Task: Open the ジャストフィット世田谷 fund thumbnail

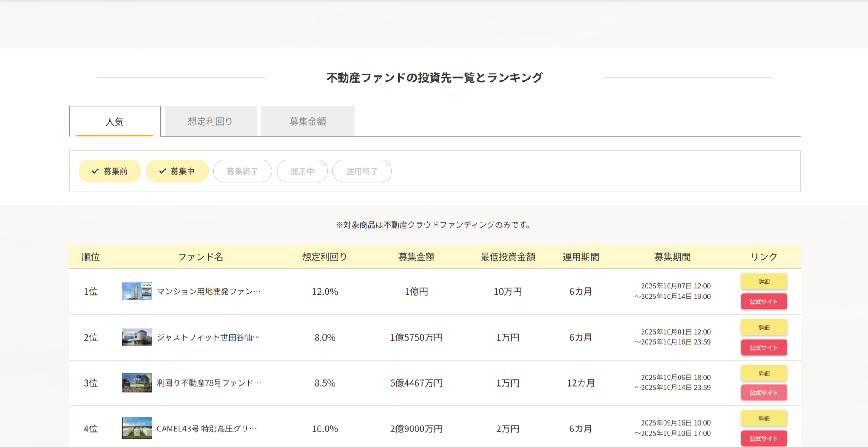Action: (137, 337)
